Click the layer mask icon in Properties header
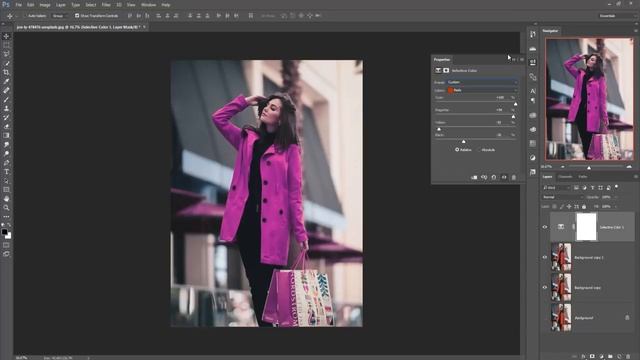 click(x=446, y=71)
